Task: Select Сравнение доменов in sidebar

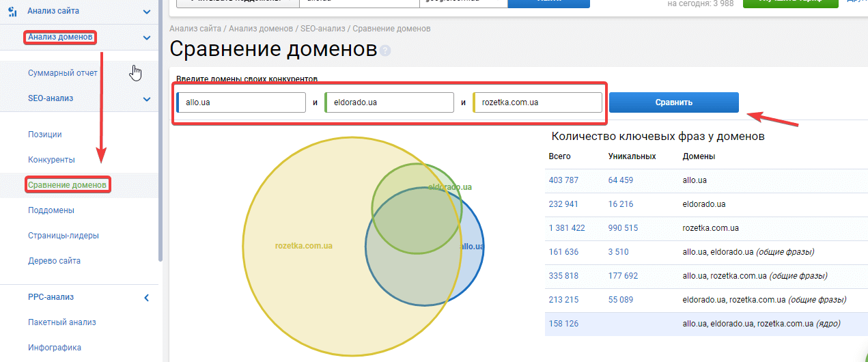Action: pyautogui.click(x=68, y=185)
